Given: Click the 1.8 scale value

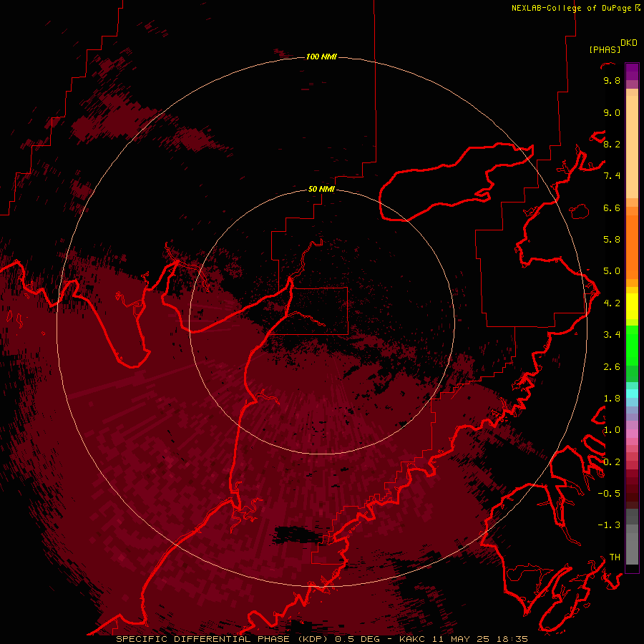Looking at the screenshot, I should click(x=612, y=399).
